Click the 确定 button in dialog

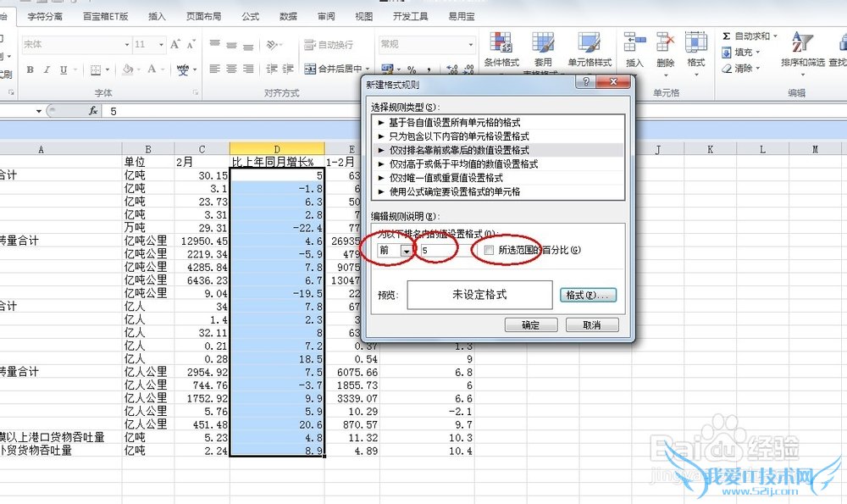pos(530,324)
